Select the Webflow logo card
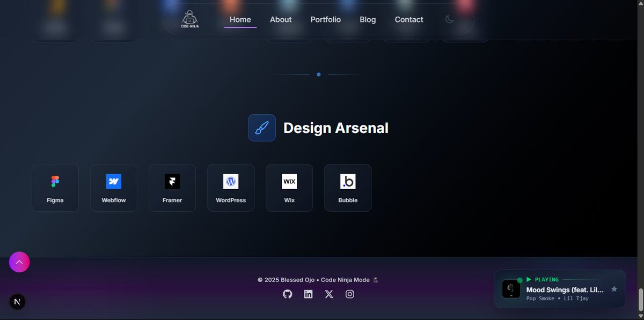Image resolution: width=644 pixels, height=320 pixels. tap(114, 188)
